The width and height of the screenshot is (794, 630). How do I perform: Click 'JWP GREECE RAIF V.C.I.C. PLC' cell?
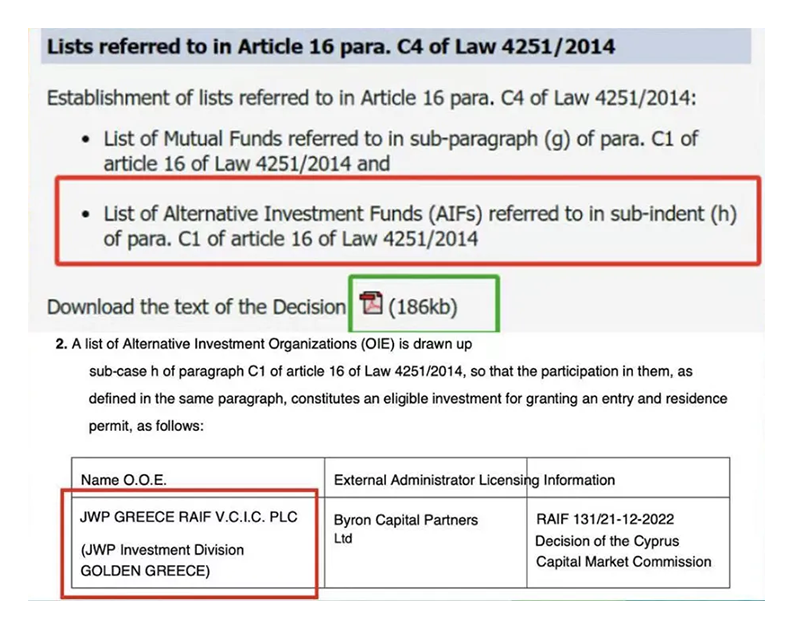[189, 517]
